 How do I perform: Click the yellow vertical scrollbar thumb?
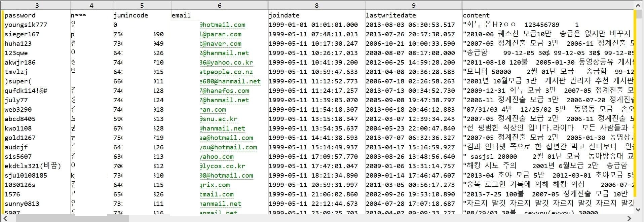point(635,103)
